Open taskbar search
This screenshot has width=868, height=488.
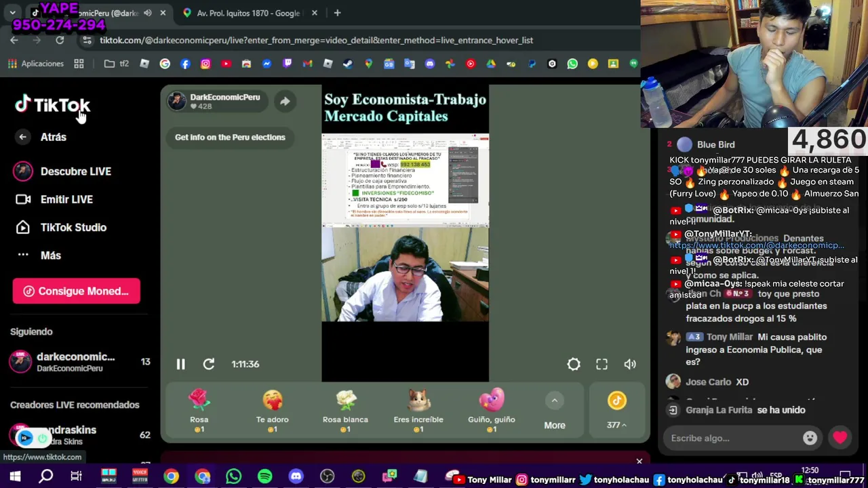click(46, 476)
